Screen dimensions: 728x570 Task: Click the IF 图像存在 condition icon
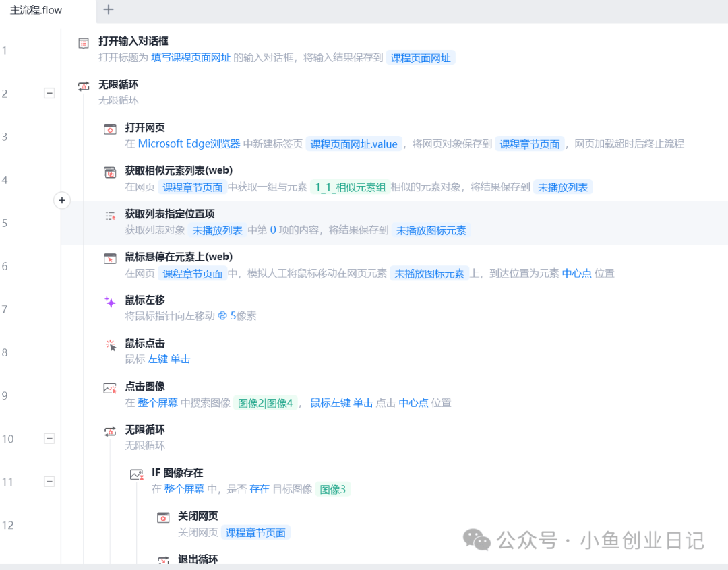click(137, 474)
